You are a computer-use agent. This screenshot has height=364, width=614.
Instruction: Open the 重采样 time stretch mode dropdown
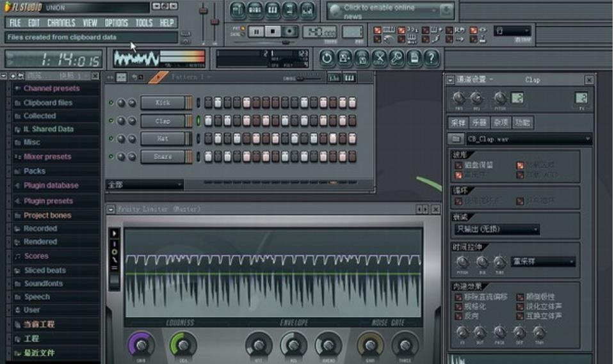(543, 261)
